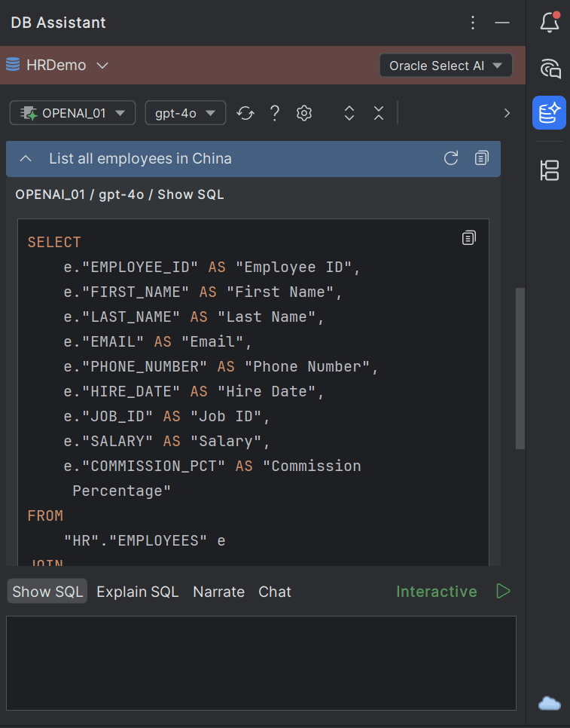The image size is (570, 728).
Task: Open the notifications bell
Action: [549, 23]
